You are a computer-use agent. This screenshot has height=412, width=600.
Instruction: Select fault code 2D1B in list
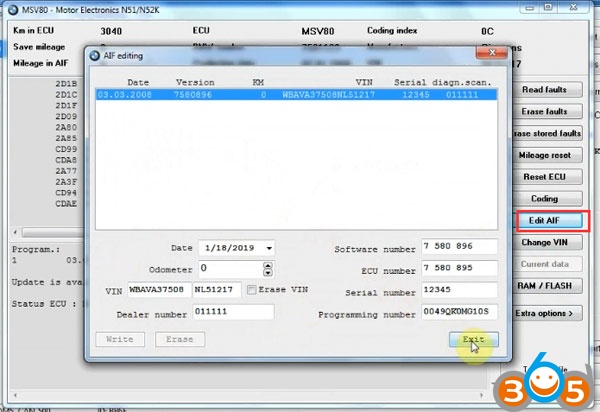coord(66,83)
